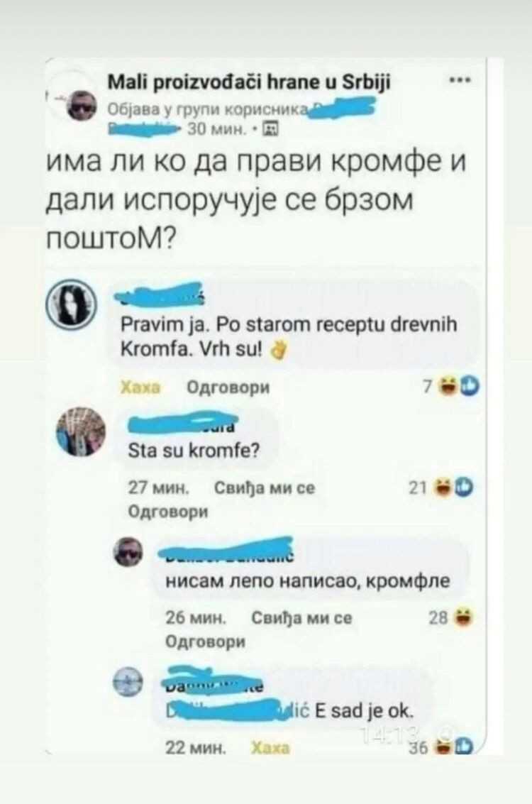This screenshot has width=532, height=804.
Task: Open the avatar of the Sta su kromfe commenter
Action: [x=80, y=431]
